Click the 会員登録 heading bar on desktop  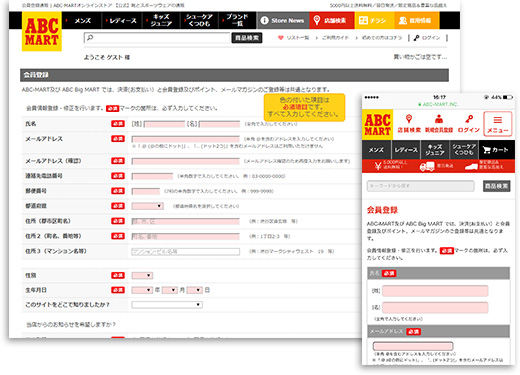234,75
